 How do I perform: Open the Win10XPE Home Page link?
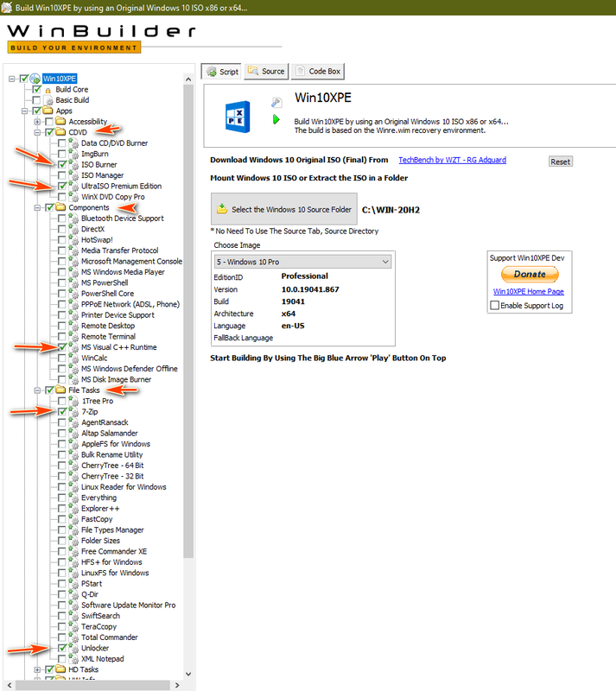click(528, 291)
